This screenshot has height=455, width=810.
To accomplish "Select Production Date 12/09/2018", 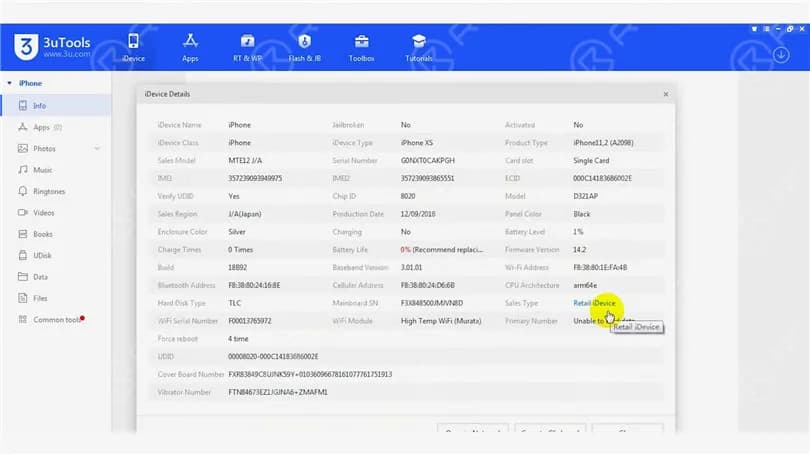I will [x=418, y=214].
